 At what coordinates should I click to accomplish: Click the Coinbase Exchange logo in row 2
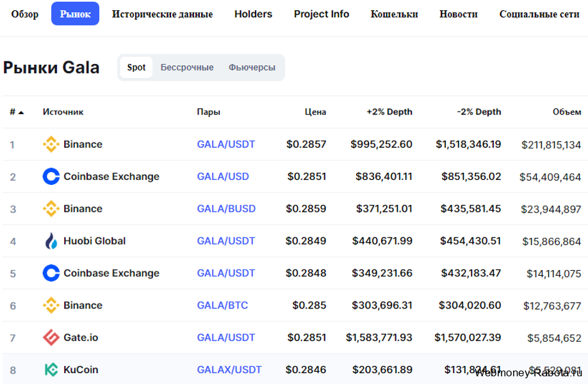click(x=51, y=177)
